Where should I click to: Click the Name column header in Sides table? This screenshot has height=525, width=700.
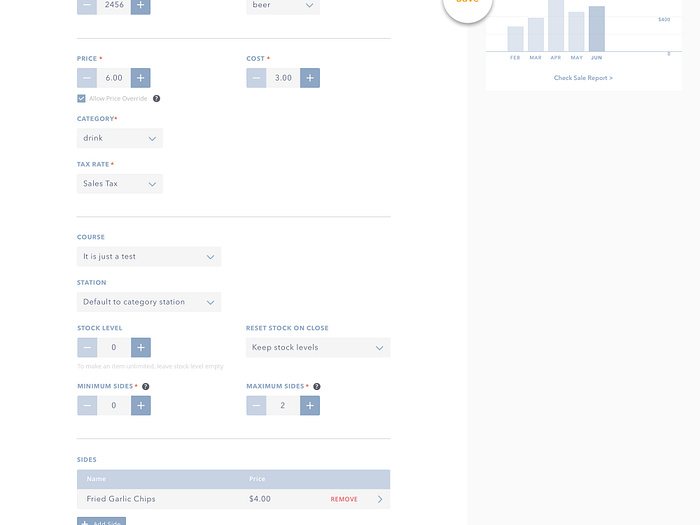tap(96, 479)
